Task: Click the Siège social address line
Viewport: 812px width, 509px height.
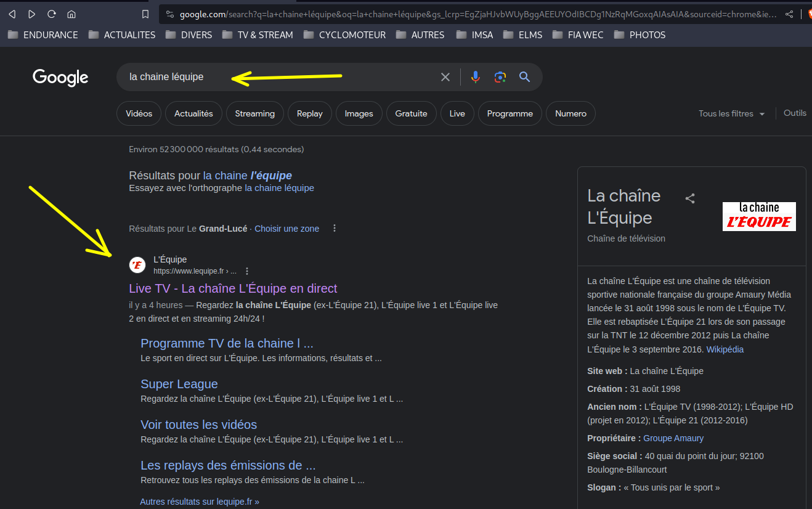Action: pos(675,463)
